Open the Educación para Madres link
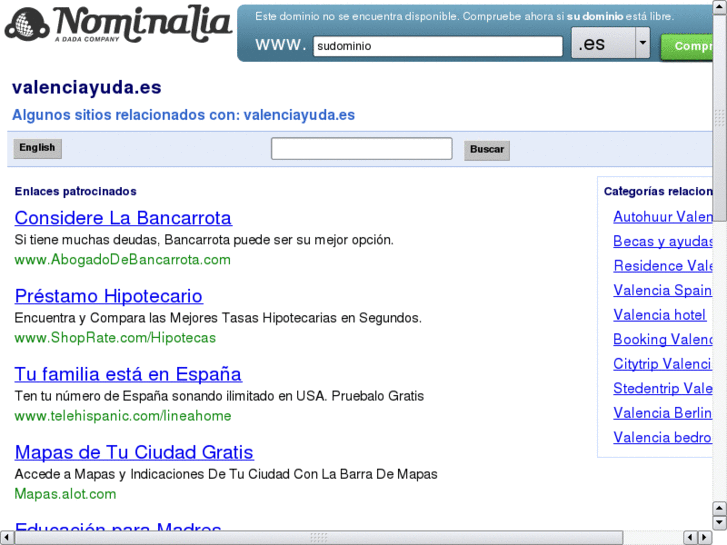This screenshot has width=727, height=545. pos(118,526)
